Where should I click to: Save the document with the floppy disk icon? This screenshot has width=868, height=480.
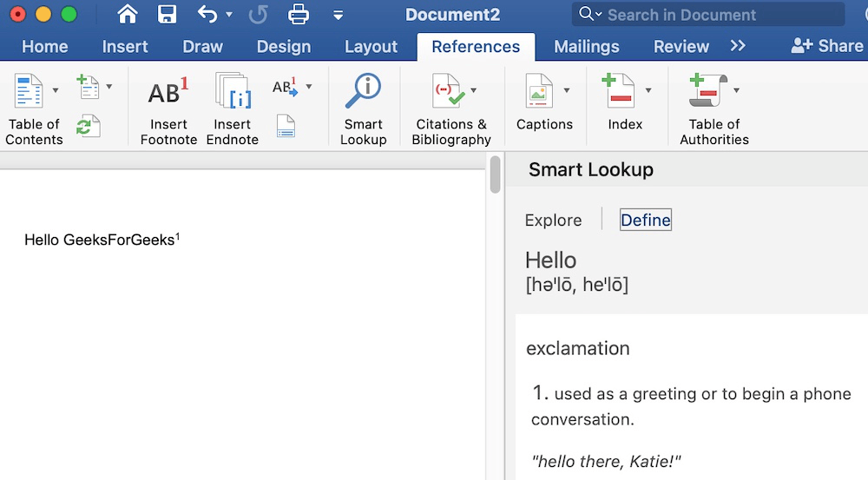[167, 15]
